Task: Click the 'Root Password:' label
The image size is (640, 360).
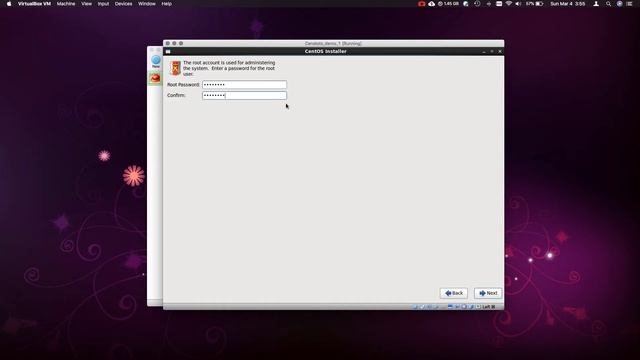Action: tap(183, 84)
